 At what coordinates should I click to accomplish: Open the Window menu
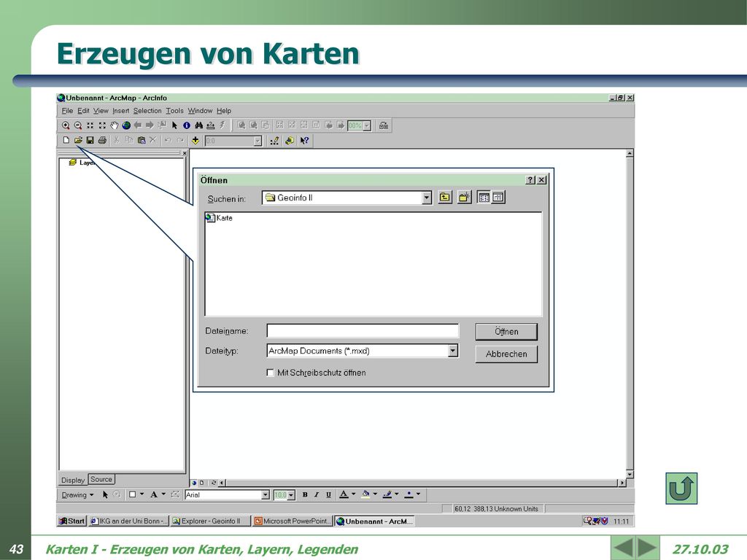200,111
